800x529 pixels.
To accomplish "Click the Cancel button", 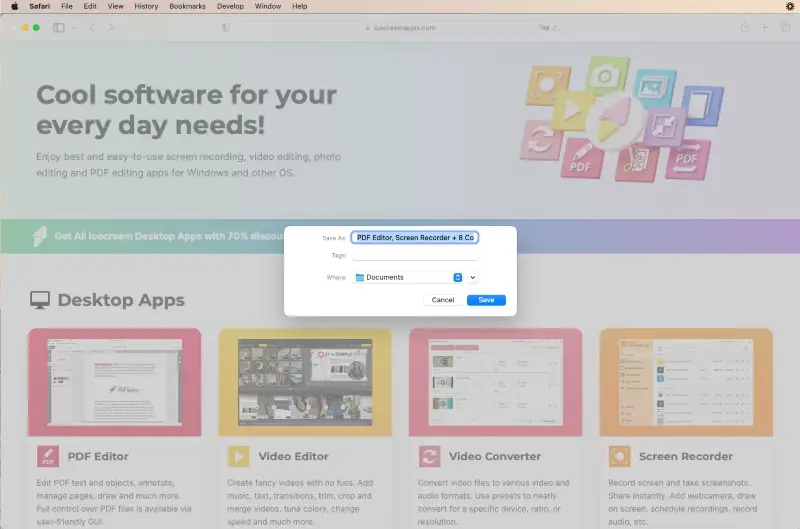I will click(x=443, y=300).
